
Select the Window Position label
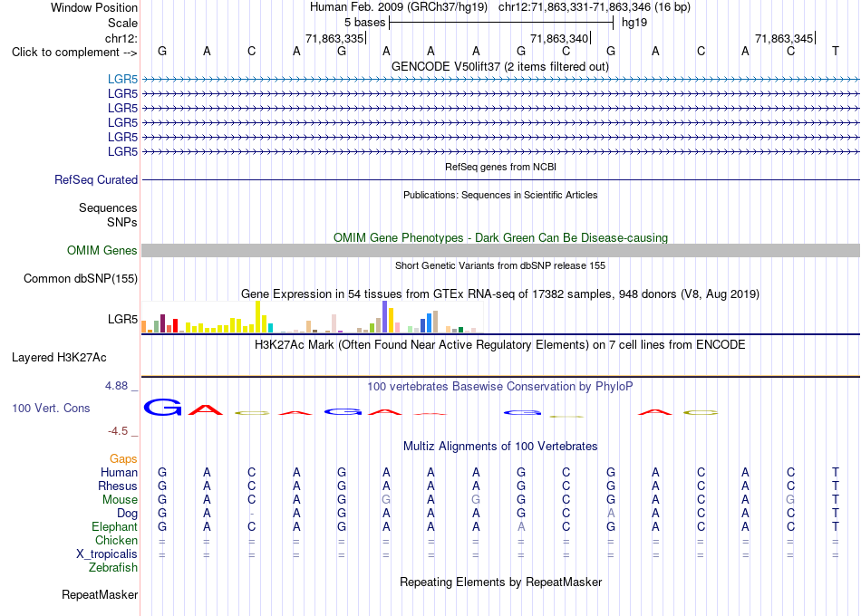94,7
